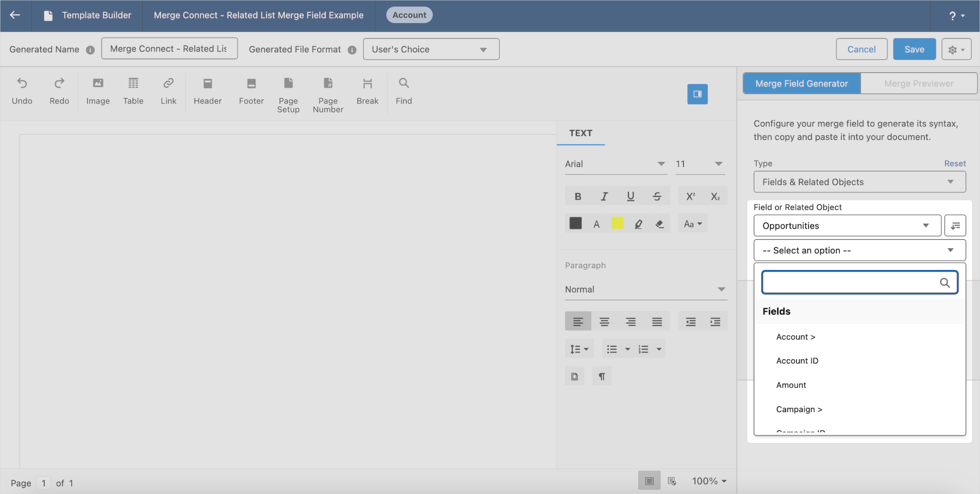Click the strikethrough formatting icon
Image resolution: width=980 pixels, height=494 pixels.
657,196
